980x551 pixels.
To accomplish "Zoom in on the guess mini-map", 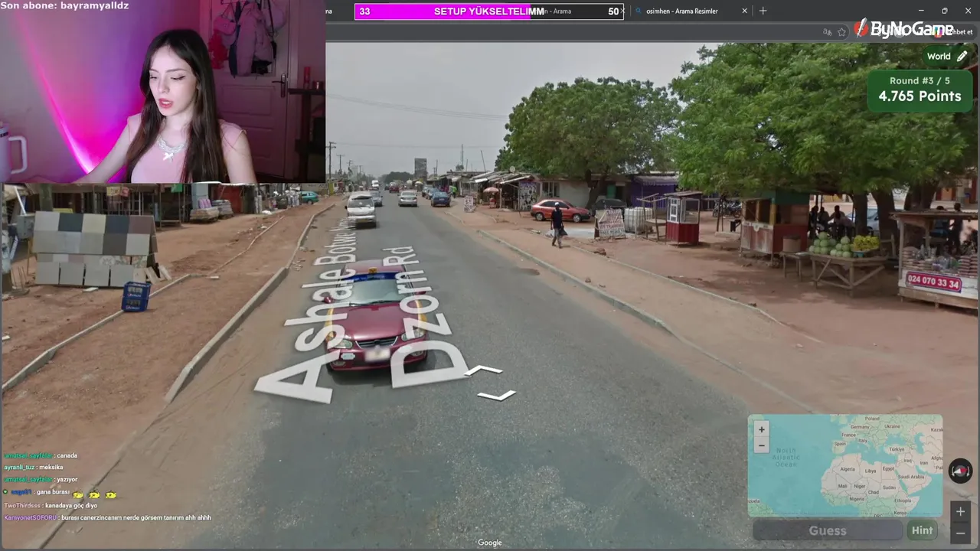I will coord(761,429).
